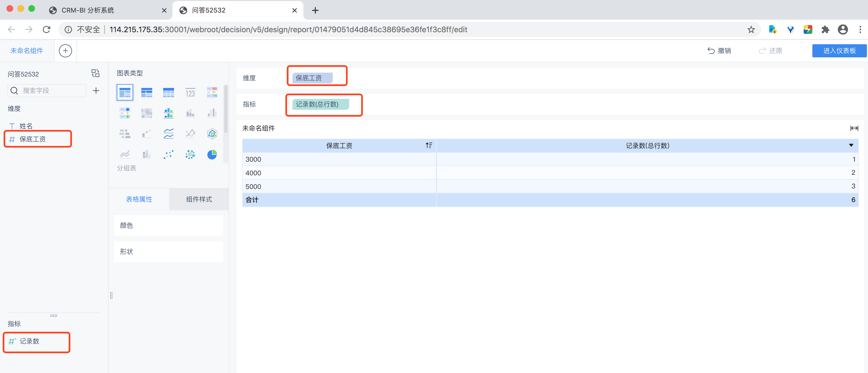This screenshot has height=373, width=868.
Task: Select the KPI indicator card chart type
Action: click(190, 92)
